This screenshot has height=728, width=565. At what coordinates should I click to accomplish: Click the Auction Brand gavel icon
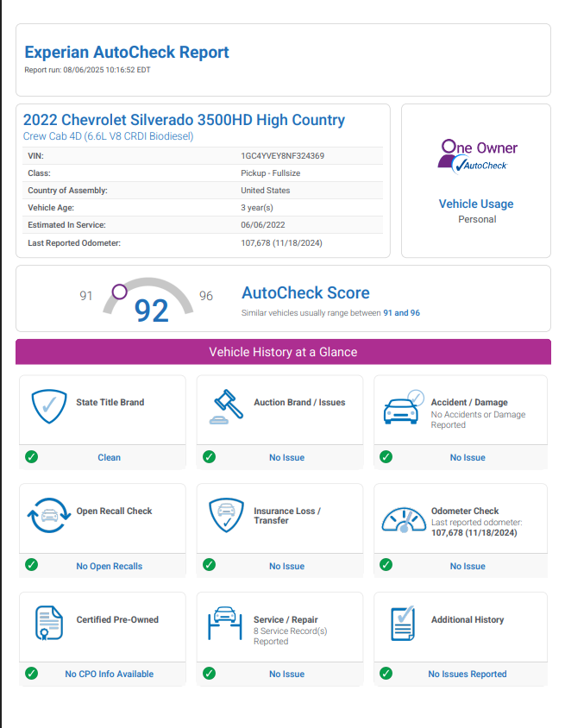click(x=226, y=406)
